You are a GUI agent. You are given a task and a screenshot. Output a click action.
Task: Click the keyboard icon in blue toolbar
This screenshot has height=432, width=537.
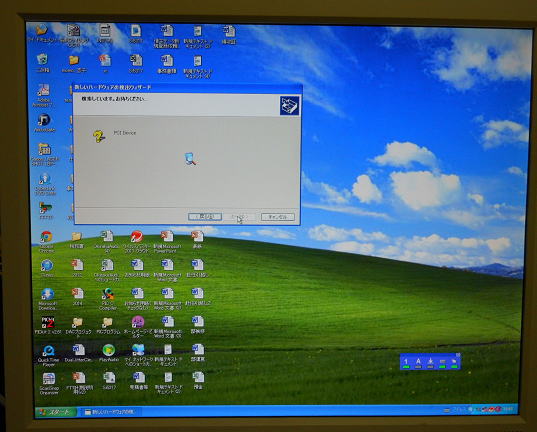click(x=442, y=362)
